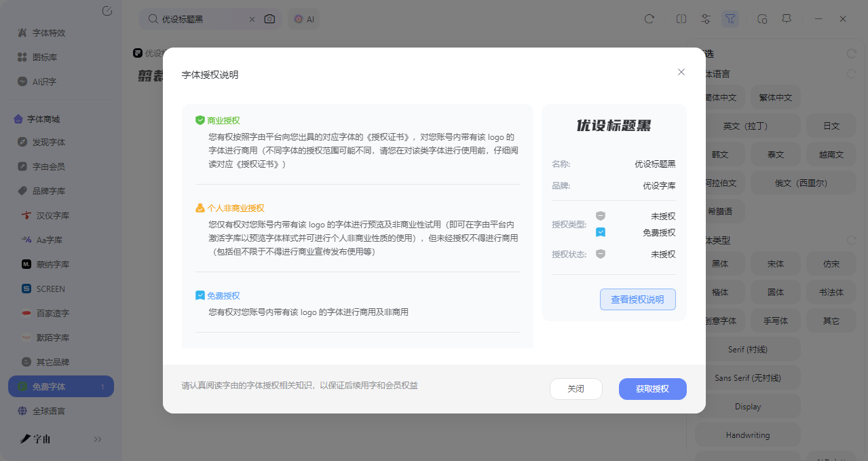Click the refresh icon in toolbar
Image resolution: width=868 pixels, height=461 pixels.
click(649, 19)
